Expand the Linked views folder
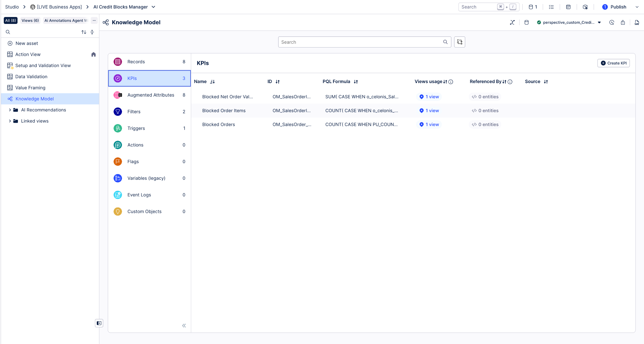 10,121
